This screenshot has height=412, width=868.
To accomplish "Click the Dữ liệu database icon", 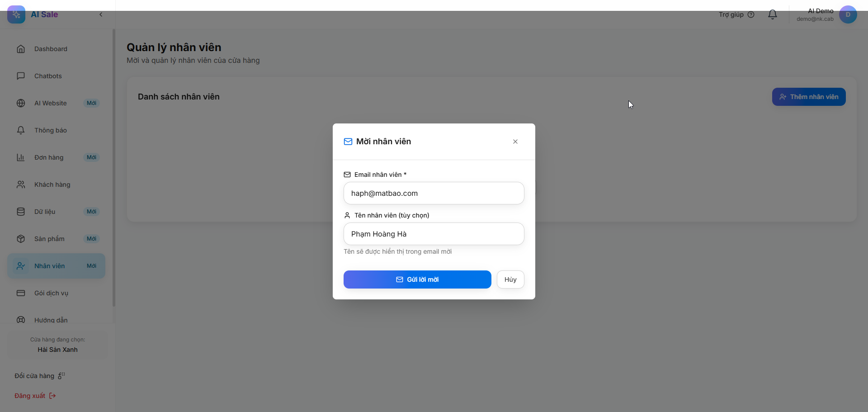I will tap(21, 212).
